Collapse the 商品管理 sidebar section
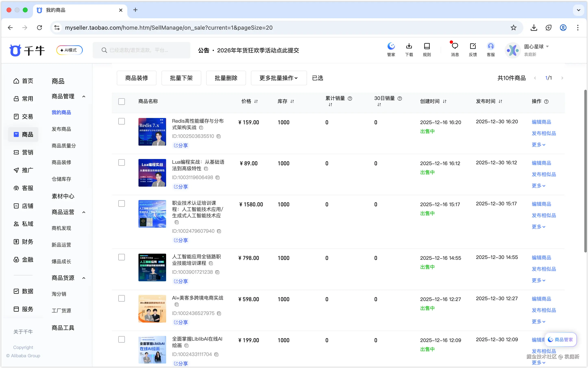 pyautogui.click(x=84, y=96)
